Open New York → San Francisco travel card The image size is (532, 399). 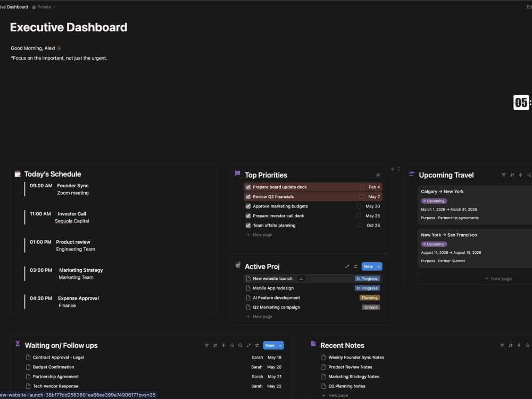point(475,248)
